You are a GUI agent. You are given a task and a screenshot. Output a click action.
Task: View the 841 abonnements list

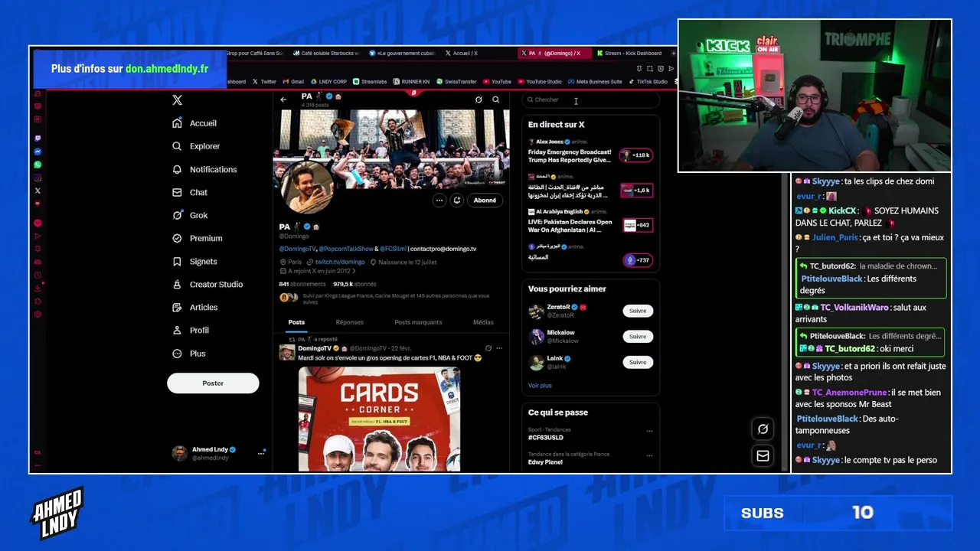tap(302, 284)
